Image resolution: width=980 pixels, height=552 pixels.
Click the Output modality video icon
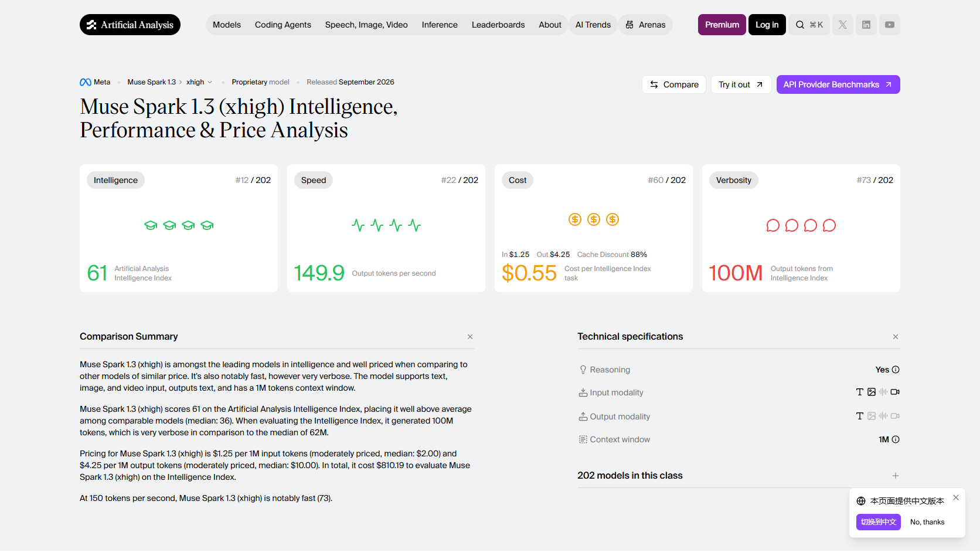pos(895,416)
